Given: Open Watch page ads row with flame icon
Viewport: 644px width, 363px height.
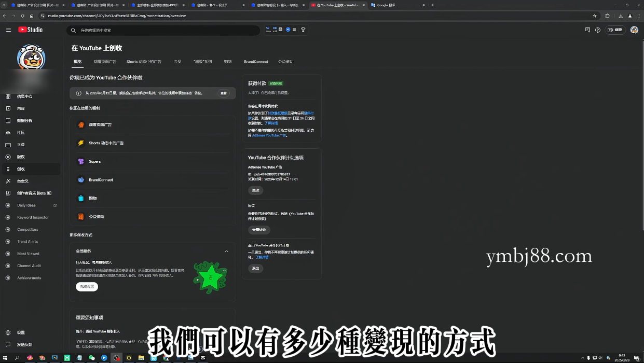Looking at the screenshot, I should point(153,124).
